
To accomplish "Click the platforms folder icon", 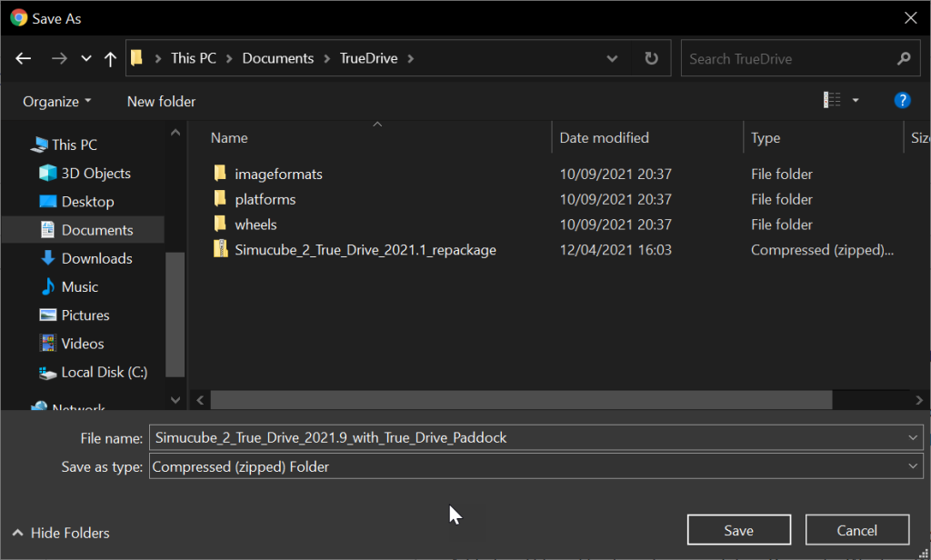I will tap(220, 198).
